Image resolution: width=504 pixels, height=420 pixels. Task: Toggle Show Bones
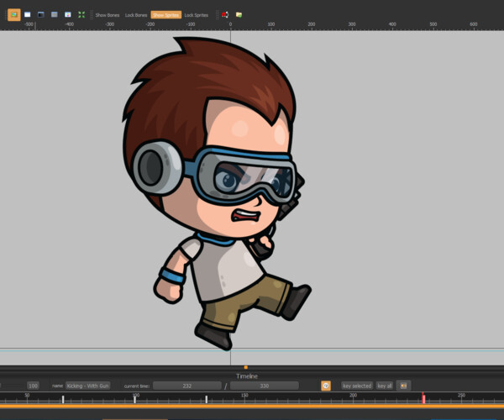(x=107, y=15)
